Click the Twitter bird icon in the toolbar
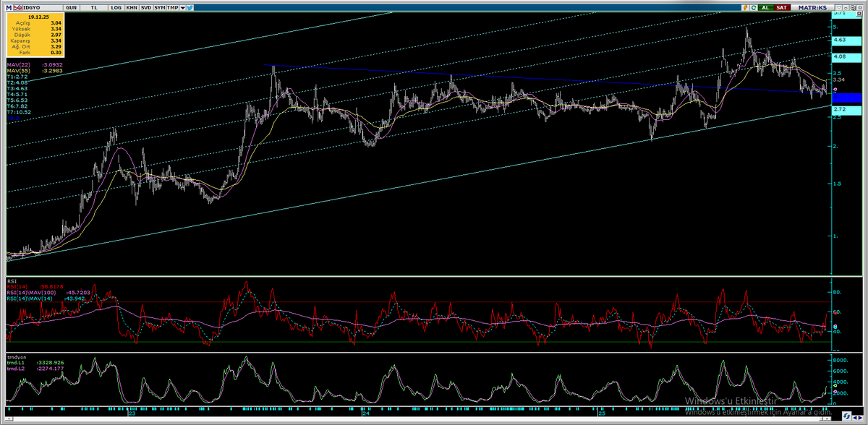The width and height of the screenshot is (868, 425). tap(190, 7)
